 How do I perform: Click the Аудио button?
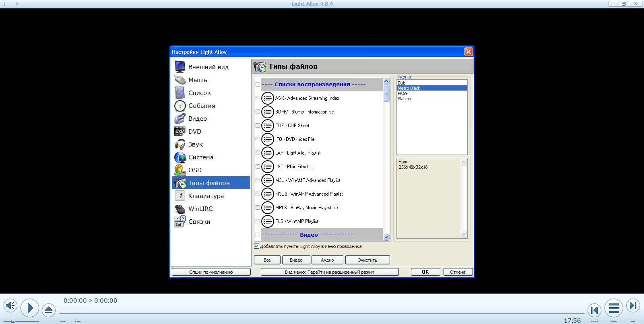(327, 260)
